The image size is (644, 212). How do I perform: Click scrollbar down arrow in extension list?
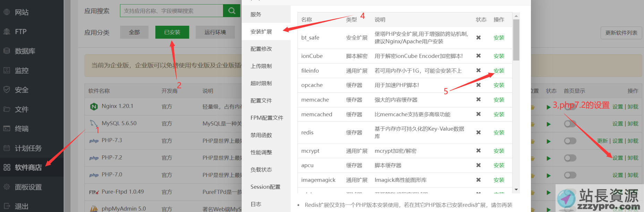(x=516, y=190)
